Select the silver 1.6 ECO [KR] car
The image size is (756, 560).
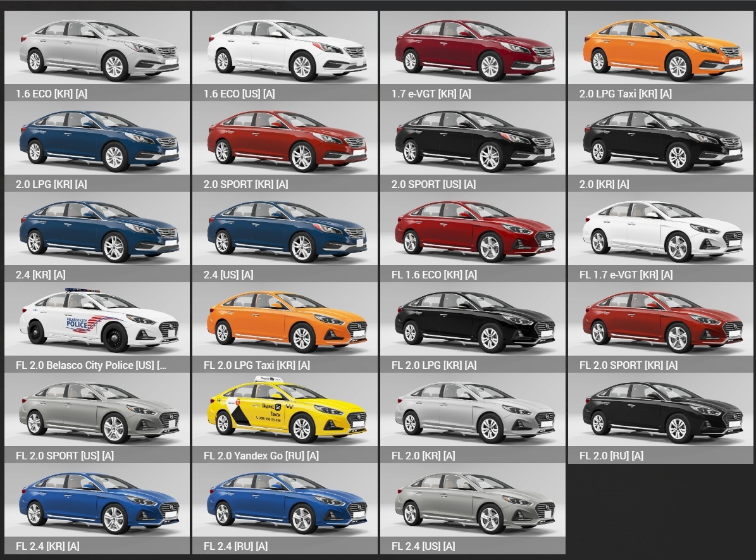click(97, 49)
